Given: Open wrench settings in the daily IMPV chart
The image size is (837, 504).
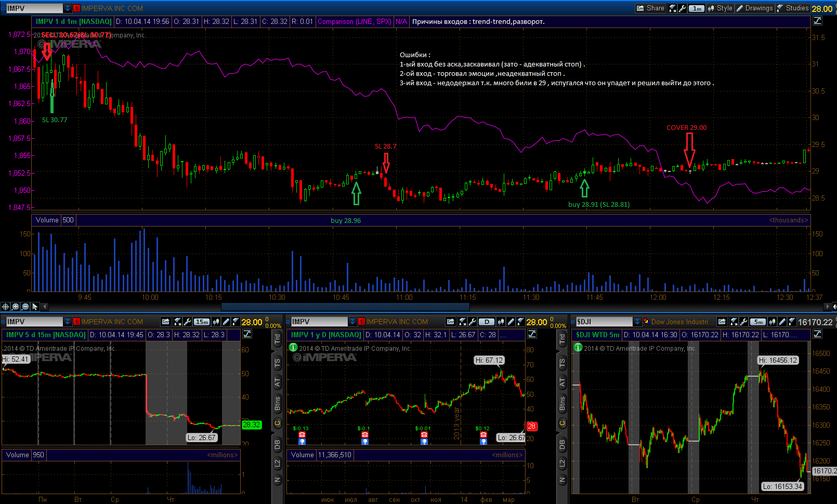Looking at the screenshot, I should tap(472, 322).
